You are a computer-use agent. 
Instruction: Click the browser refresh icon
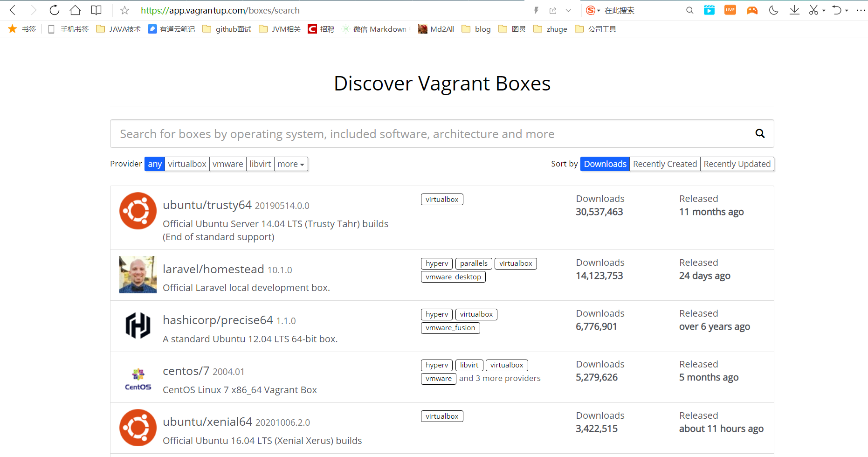point(55,10)
